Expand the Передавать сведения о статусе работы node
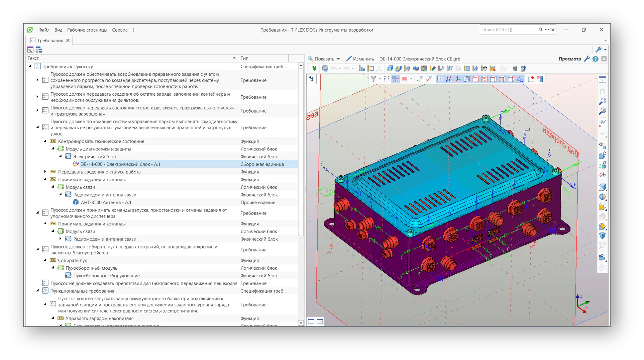644x360 pixels. (x=45, y=172)
